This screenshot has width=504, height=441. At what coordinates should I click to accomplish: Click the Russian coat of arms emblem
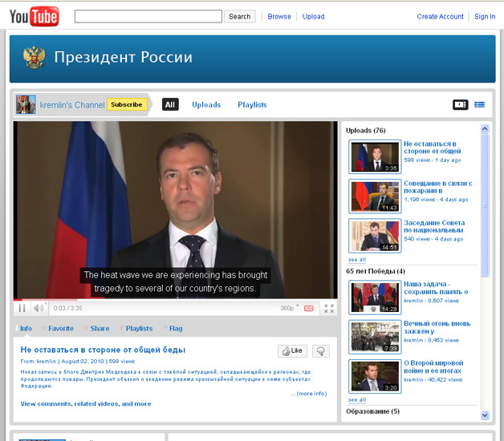tap(34, 57)
